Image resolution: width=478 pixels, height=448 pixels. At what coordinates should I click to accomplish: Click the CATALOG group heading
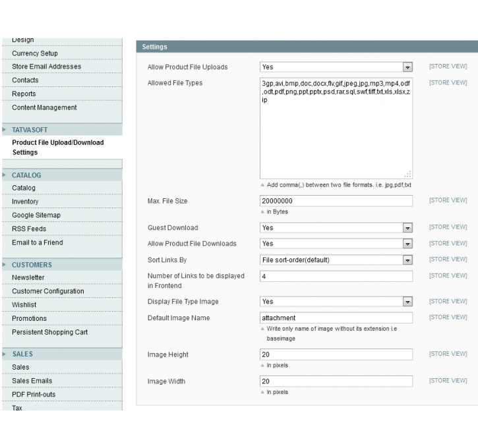pyautogui.click(x=26, y=175)
